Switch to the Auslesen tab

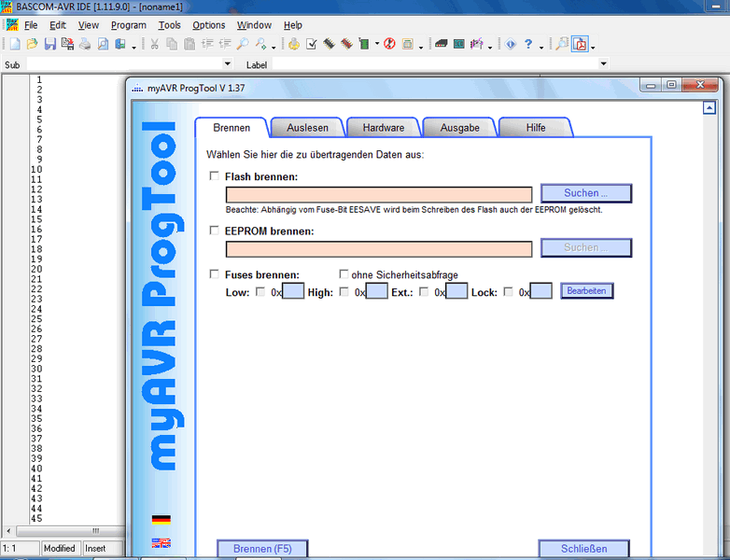307,128
